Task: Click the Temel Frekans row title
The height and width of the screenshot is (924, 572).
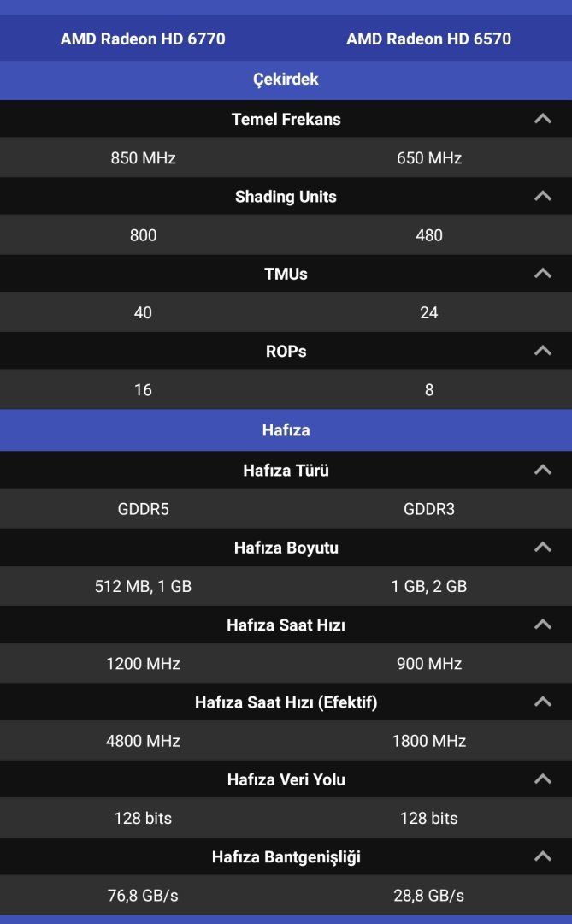Action: coord(286,119)
